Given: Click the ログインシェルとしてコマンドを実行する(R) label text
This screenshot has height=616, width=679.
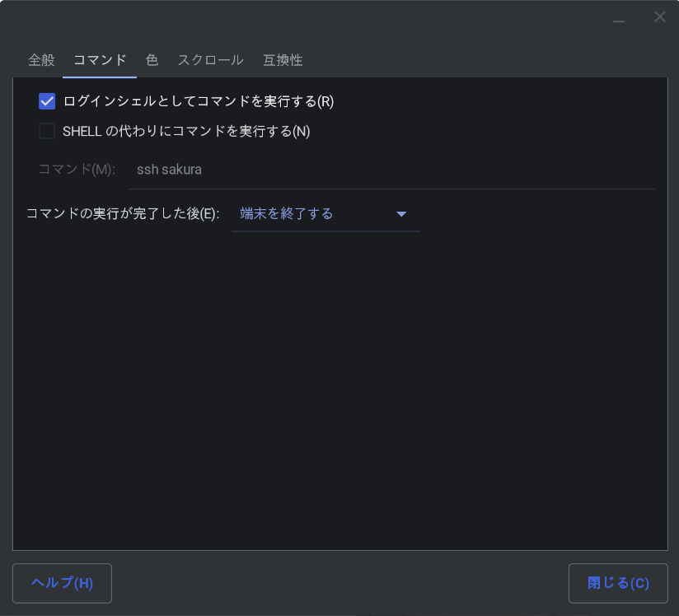Looking at the screenshot, I should tap(198, 101).
